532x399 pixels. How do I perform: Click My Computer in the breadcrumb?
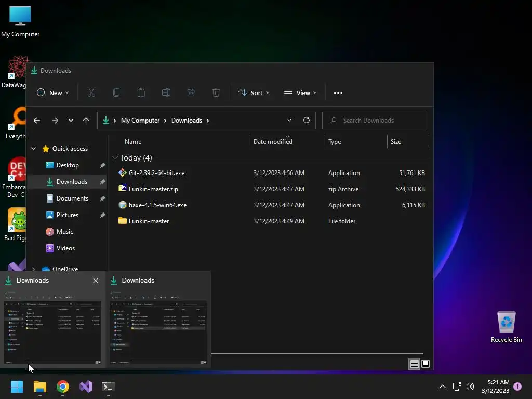coord(140,121)
